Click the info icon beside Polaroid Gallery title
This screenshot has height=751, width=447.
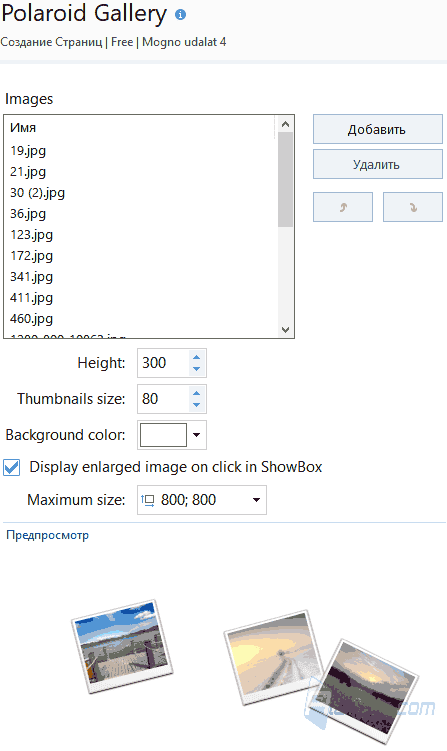click(180, 15)
